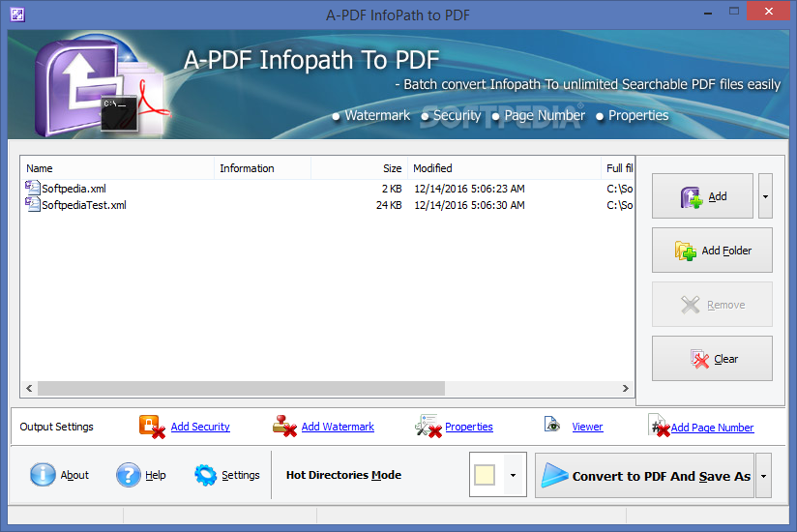Click the 12/14/2016 5:06:30 AM date cell
Image resolution: width=797 pixels, height=532 pixels.
pyautogui.click(x=469, y=205)
